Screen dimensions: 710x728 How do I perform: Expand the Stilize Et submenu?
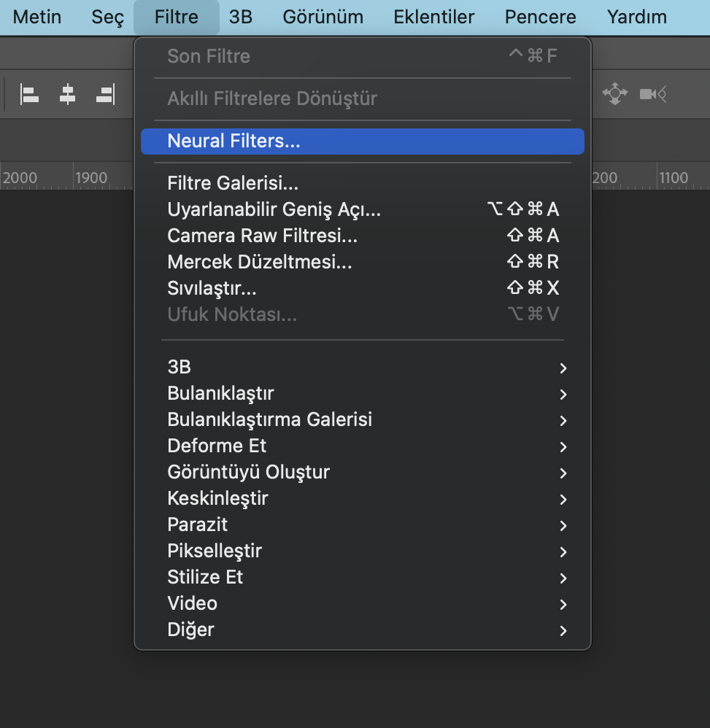(x=205, y=577)
